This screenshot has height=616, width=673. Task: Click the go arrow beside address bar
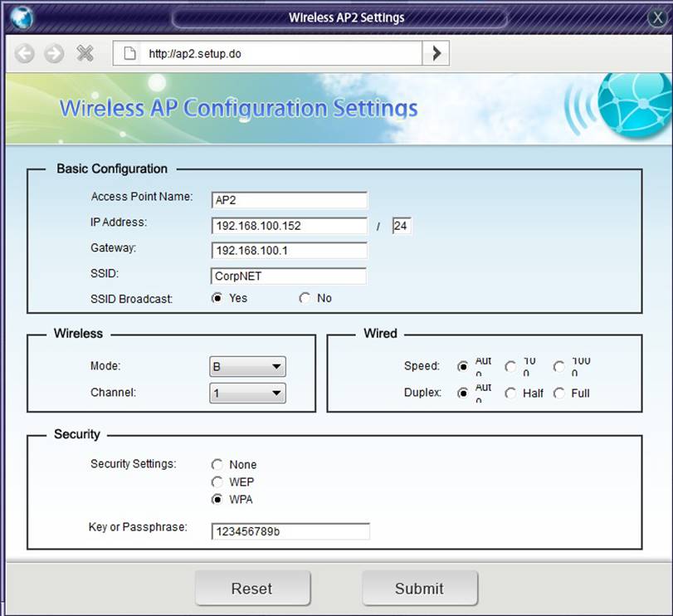click(x=436, y=54)
